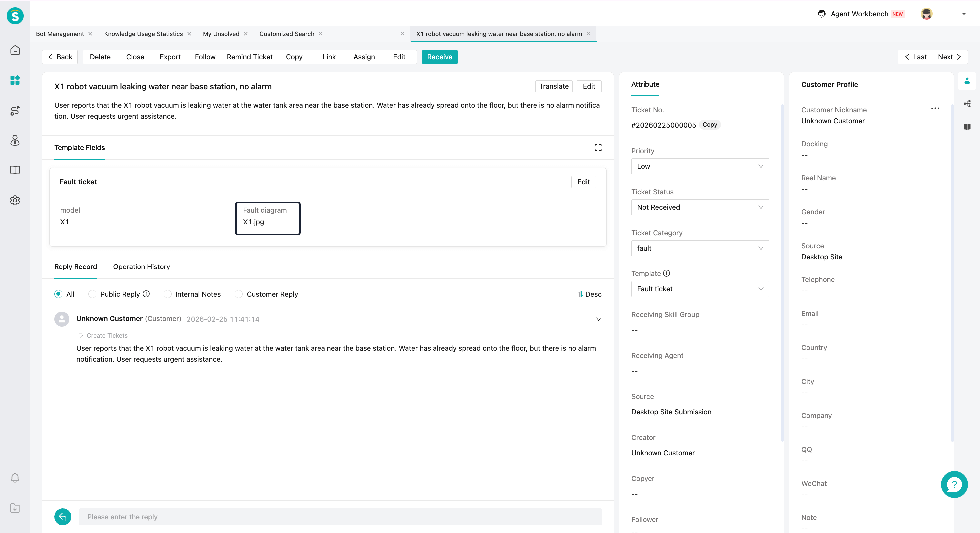Open the settings gear icon in sidebar
Image resolution: width=980 pixels, height=533 pixels.
15,200
